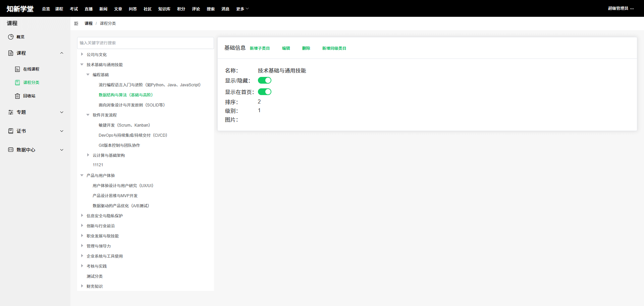Click the 数据中心 icon in sidebar

pyautogui.click(x=11, y=150)
